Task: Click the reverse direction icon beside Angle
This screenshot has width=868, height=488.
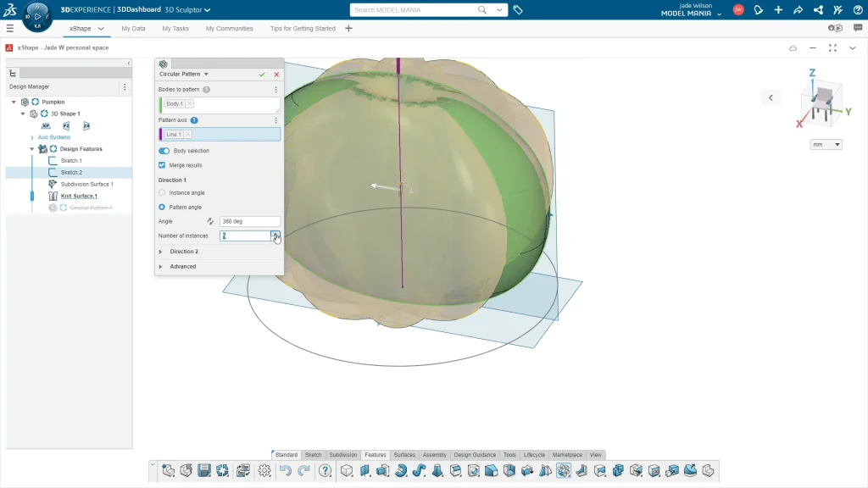Action: coord(210,221)
